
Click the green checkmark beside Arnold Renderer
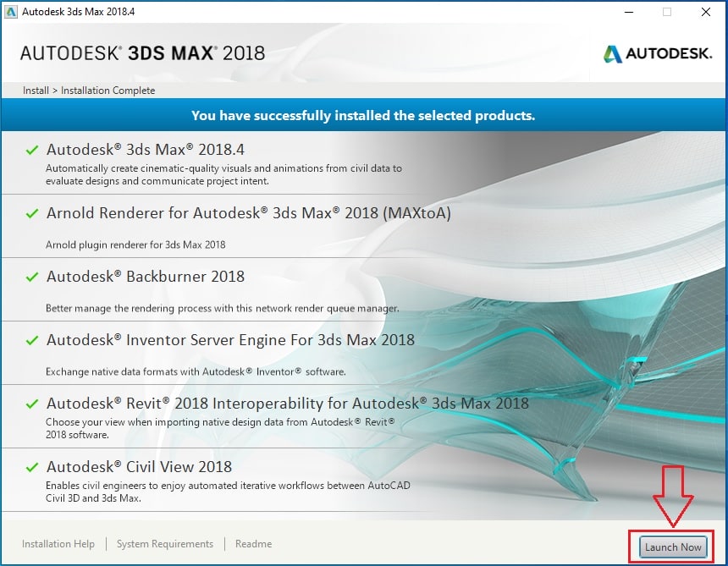(31, 213)
